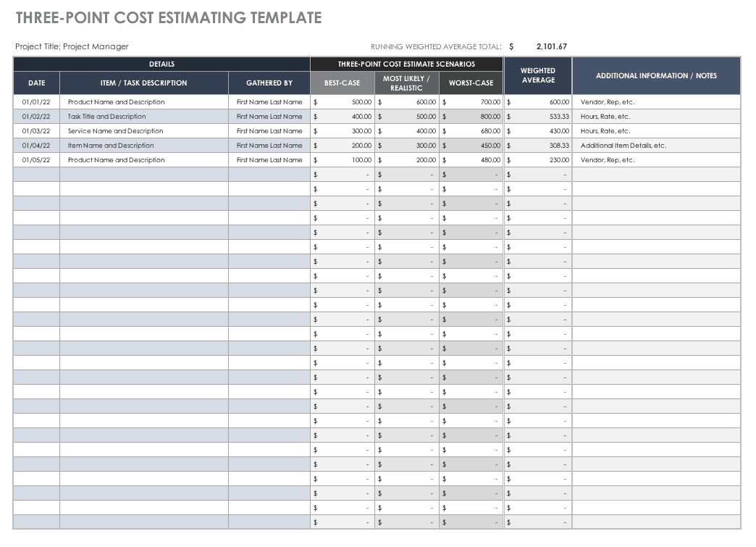Click the GATHERED BY column header
756x547 pixels.
pyautogui.click(x=269, y=83)
